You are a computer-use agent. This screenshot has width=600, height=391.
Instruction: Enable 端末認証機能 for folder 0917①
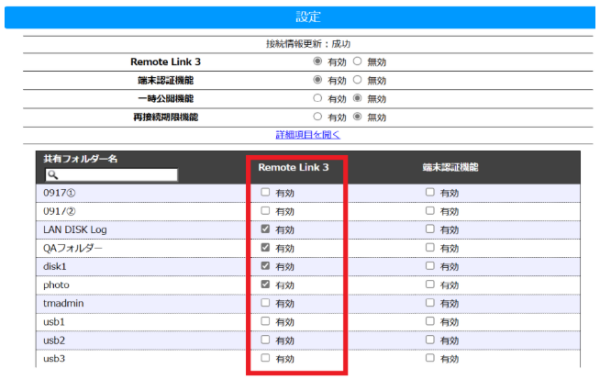[430, 192]
